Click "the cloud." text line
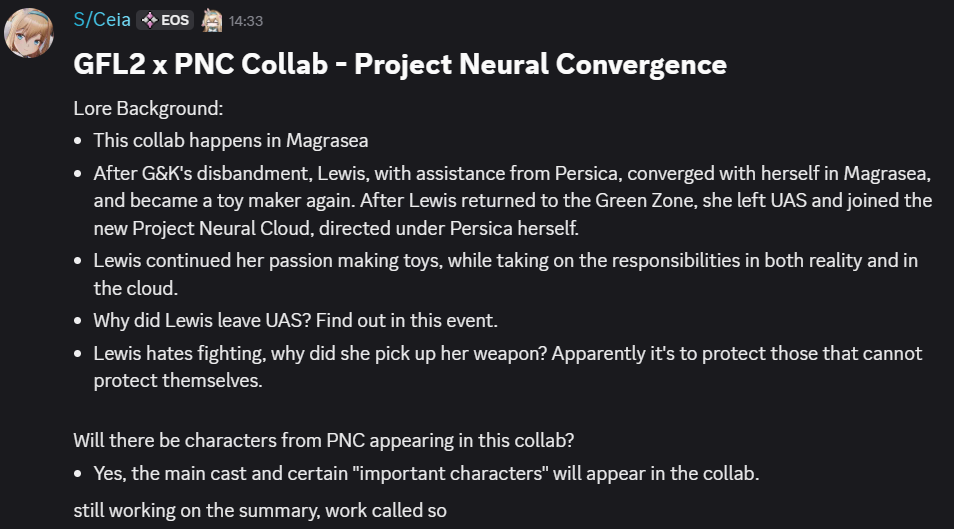954x529 pixels. 134,288
